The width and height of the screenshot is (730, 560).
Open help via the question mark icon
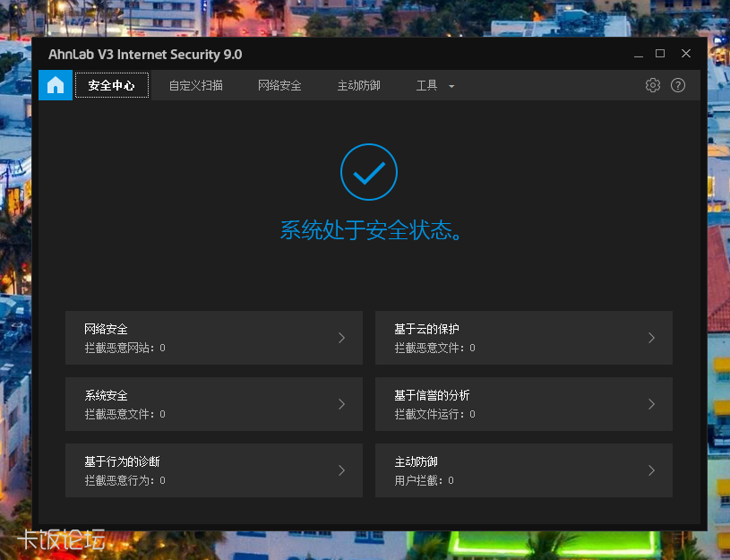[x=678, y=85]
